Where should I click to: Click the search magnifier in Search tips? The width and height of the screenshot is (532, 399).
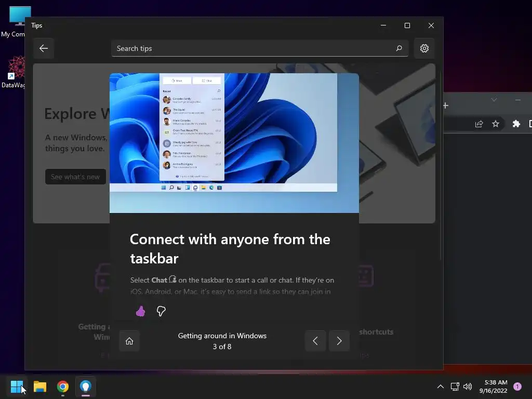tap(399, 48)
